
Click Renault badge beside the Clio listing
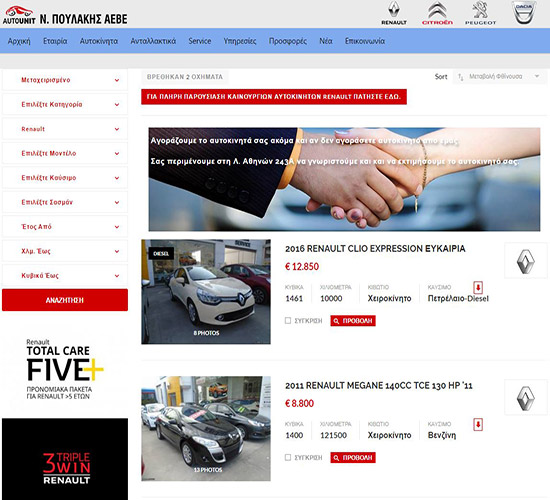pos(525,260)
